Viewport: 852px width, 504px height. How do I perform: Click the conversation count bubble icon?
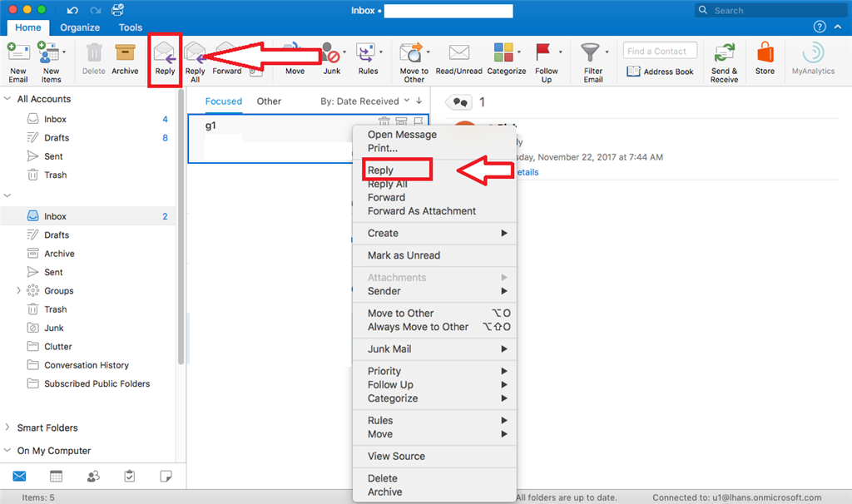coord(460,101)
